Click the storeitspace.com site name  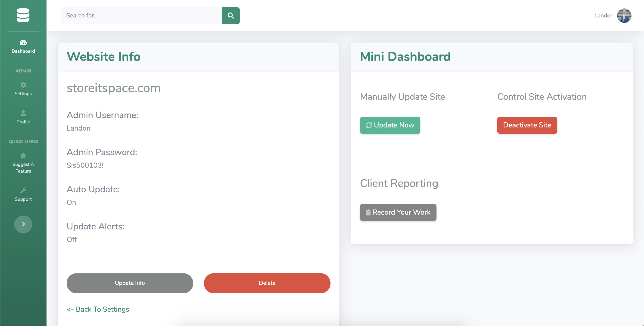coord(114,88)
